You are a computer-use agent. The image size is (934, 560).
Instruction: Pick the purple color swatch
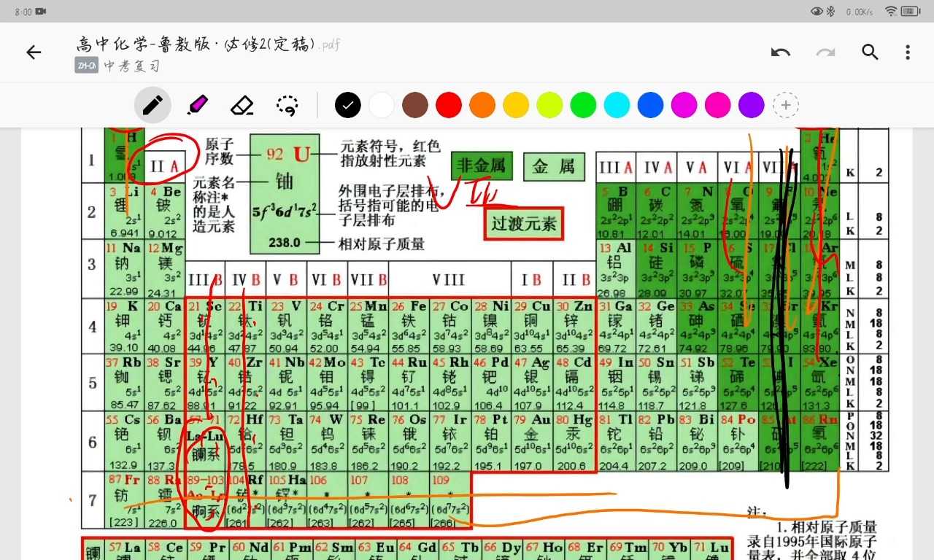tap(751, 105)
